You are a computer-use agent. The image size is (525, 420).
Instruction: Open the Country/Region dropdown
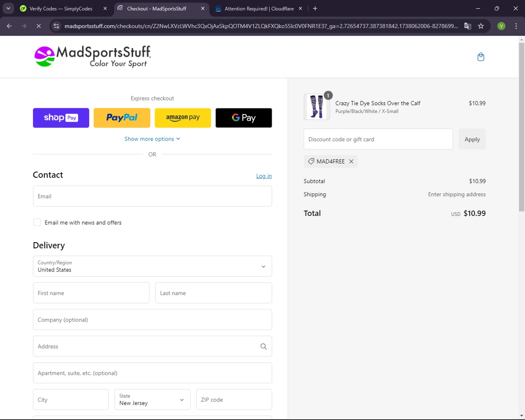pyautogui.click(x=152, y=266)
